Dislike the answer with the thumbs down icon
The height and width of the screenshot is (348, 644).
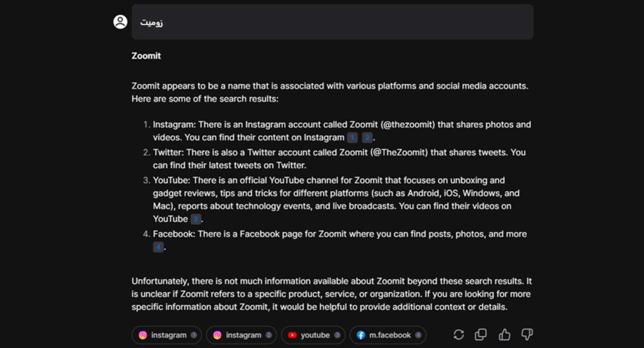(x=527, y=335)
